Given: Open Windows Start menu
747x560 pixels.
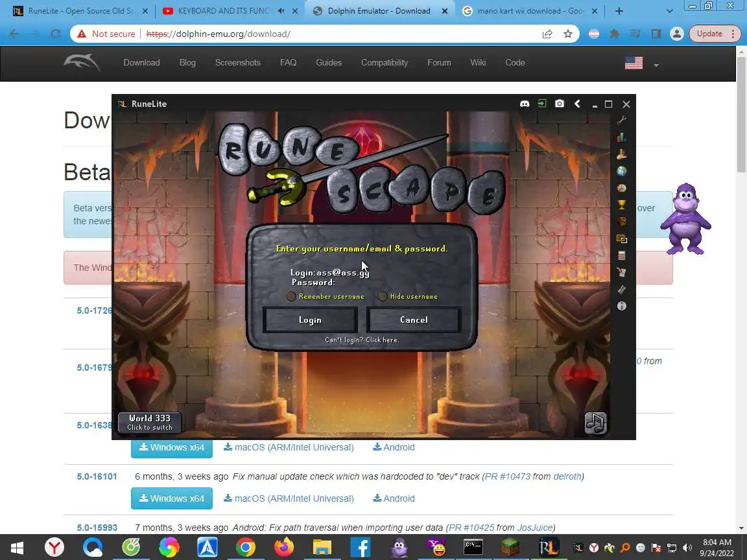Looking at the screenshot, I should tap(17, 548).
